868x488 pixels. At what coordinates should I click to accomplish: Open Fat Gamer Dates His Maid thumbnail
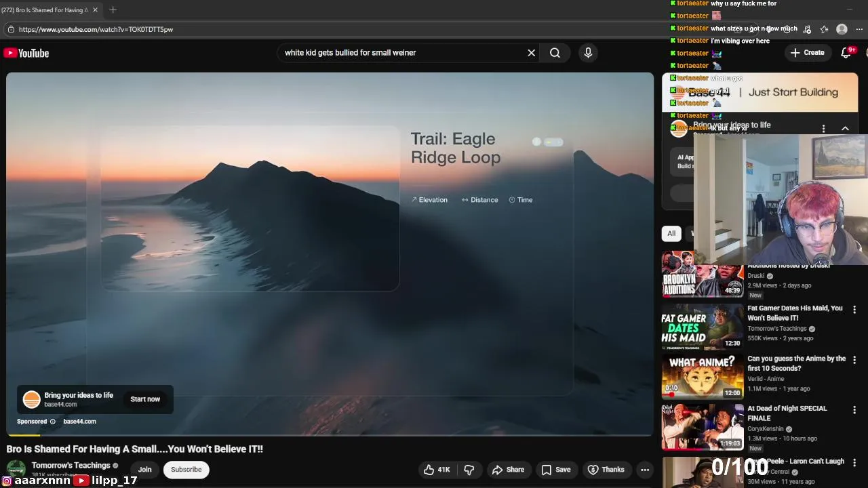703,327
